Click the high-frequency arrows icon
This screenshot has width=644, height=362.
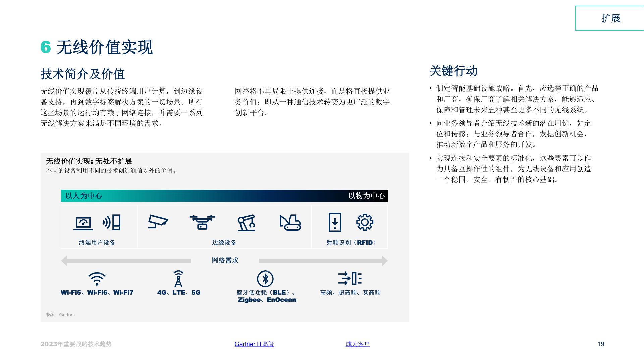click(350, 278)
